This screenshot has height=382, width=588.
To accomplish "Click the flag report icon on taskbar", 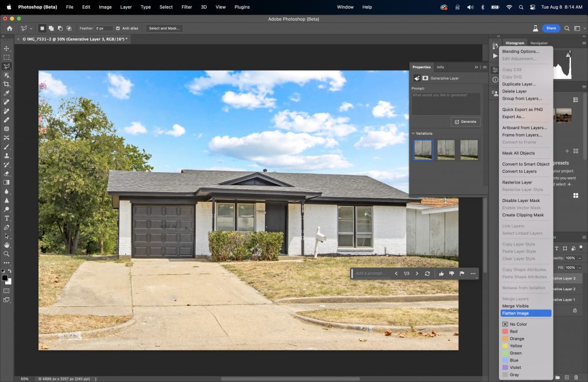I will point(462,274).
